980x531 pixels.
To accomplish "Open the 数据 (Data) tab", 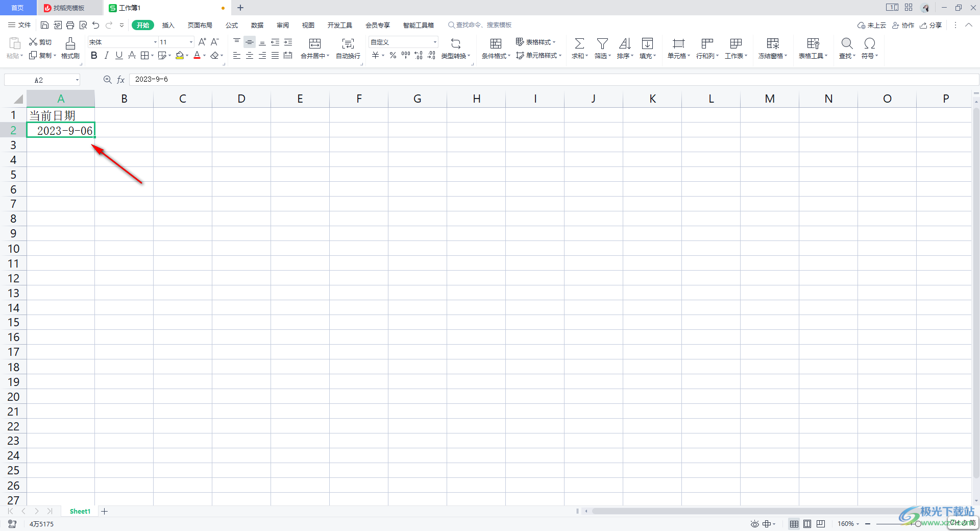I will point(257,25).
